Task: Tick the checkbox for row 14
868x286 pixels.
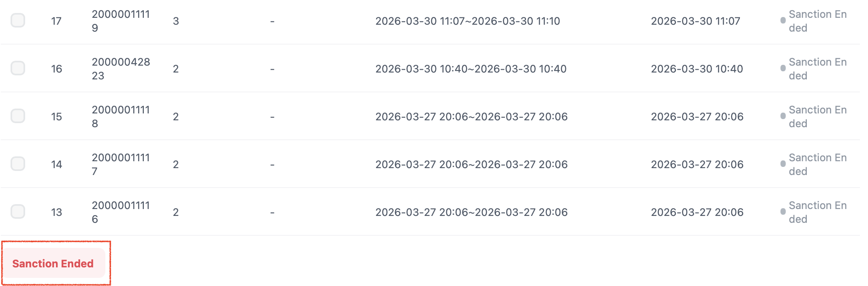Action: point(18,164)
